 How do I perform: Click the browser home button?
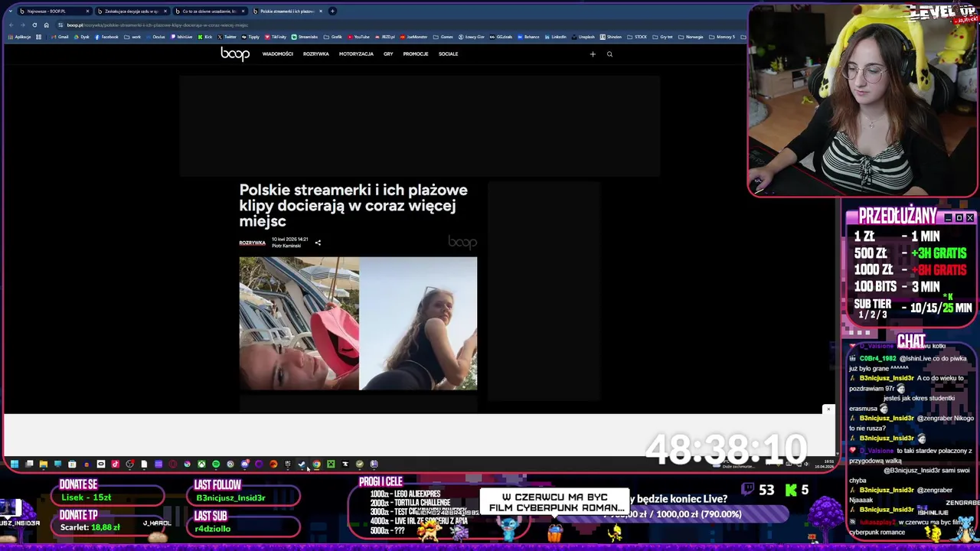pyautogui.click(x=46, y=24)
